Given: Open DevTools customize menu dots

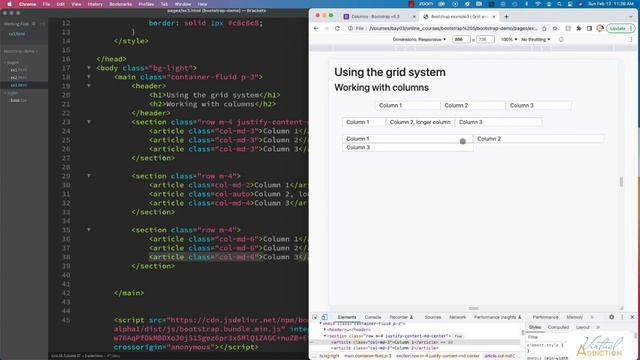Looking at the screenshot, I should pos(622,317).
